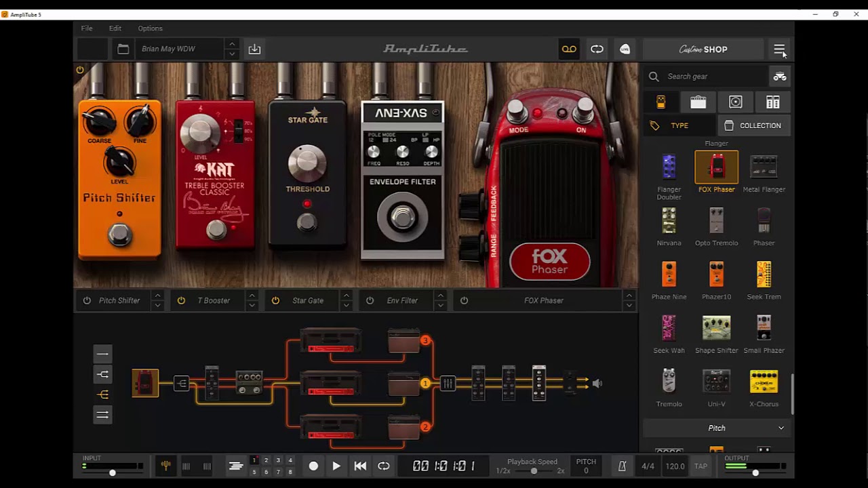This screenshot has width=868, height=488.
Task: Open the tape recorder icon in header
Action: (x=569, y=49)
